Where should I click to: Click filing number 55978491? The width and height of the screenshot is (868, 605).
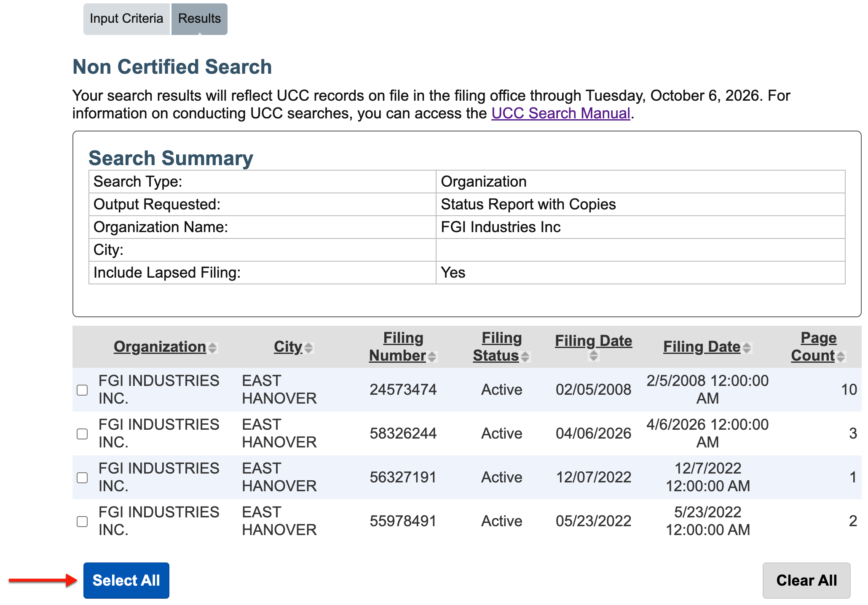coord(403,521)
